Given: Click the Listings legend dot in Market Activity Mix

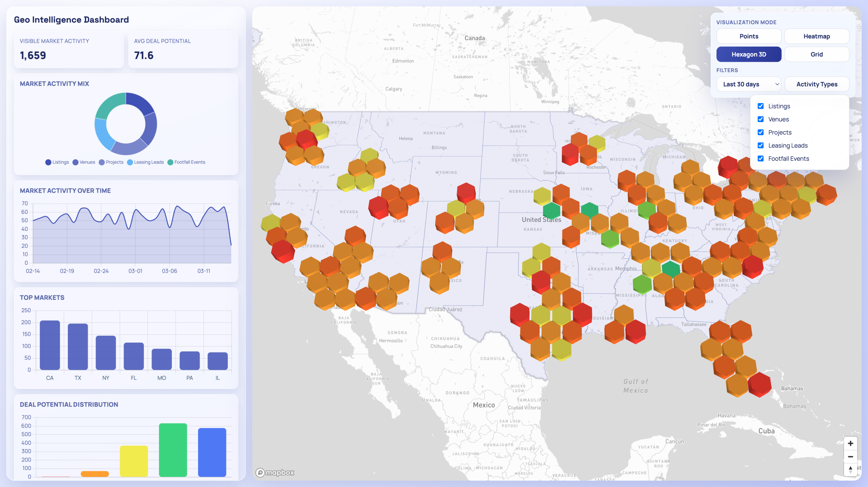Looking at the screenshot, I should pyautogui.click(x=48, y=162).
